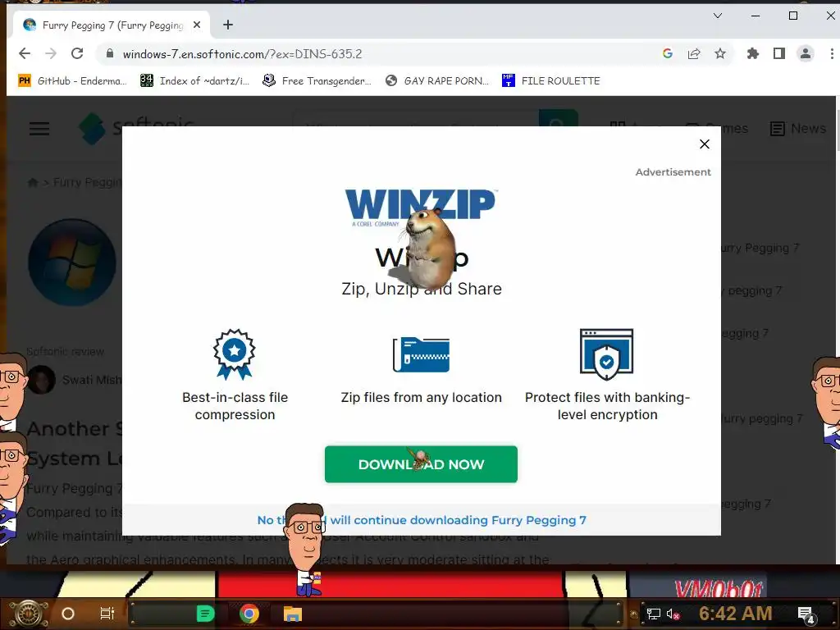Click the muted volume icon in tray
This screenshot has height=630, width=840.
tap(673, 614)
